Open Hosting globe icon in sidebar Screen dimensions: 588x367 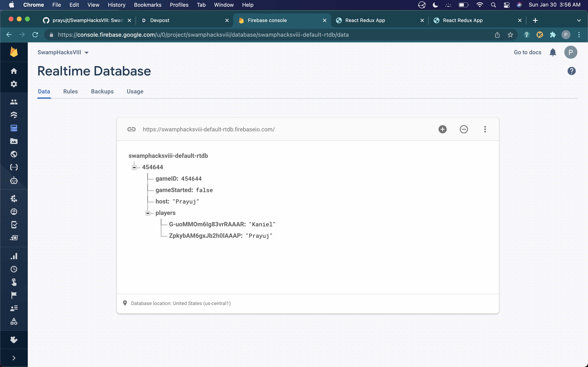point(14,154)
